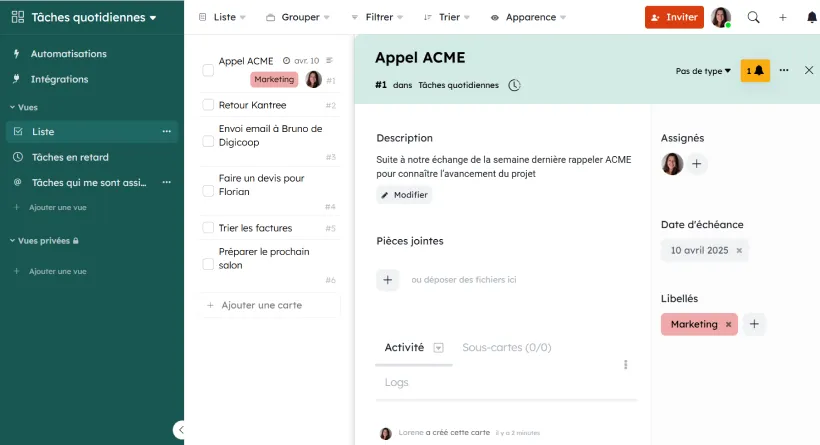
Task: Collapse the Vues privées section
Action: click(x=44, y=241)
